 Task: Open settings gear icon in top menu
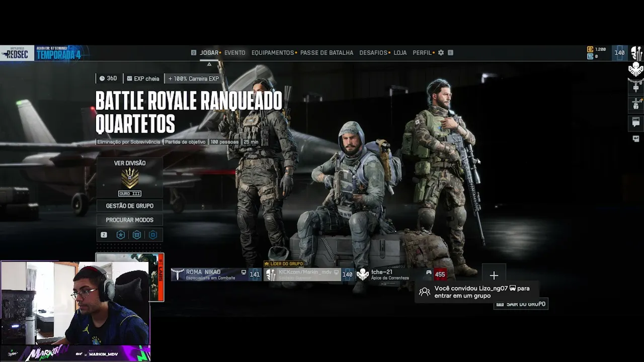[x=441, y=53]
